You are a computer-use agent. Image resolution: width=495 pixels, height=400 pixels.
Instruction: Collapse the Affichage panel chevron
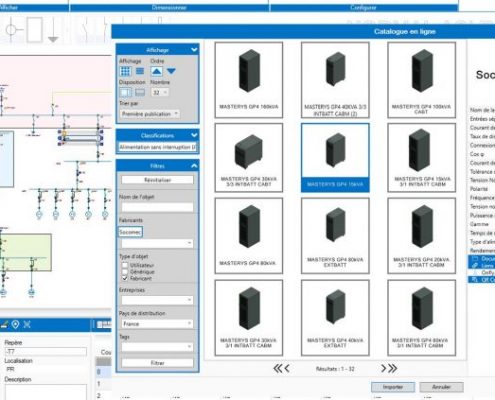[194, 50]
